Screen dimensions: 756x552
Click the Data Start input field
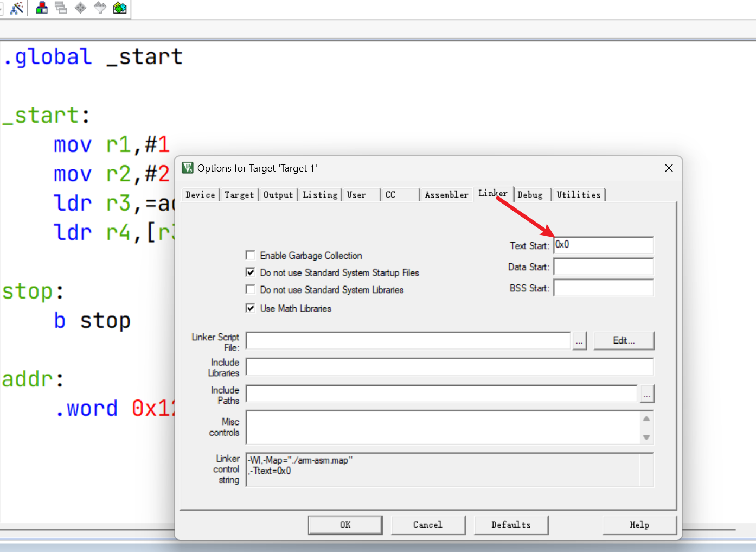tap(603, 267)
